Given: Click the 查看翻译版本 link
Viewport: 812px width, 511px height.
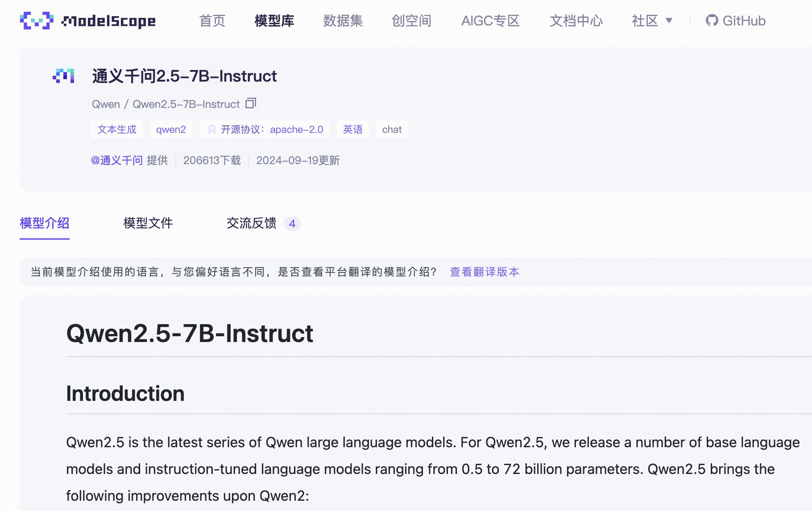Looking at the screenshot, I should coord(484,272).
